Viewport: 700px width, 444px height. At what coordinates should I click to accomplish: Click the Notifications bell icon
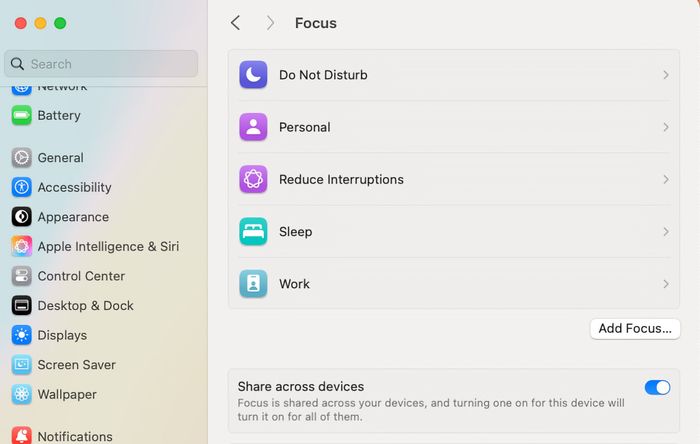(21, 435)
